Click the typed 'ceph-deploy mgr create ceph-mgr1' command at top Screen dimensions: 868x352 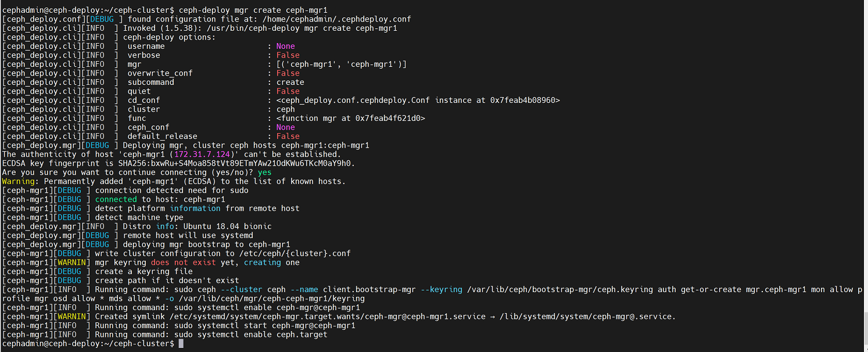tap(253, 10)
